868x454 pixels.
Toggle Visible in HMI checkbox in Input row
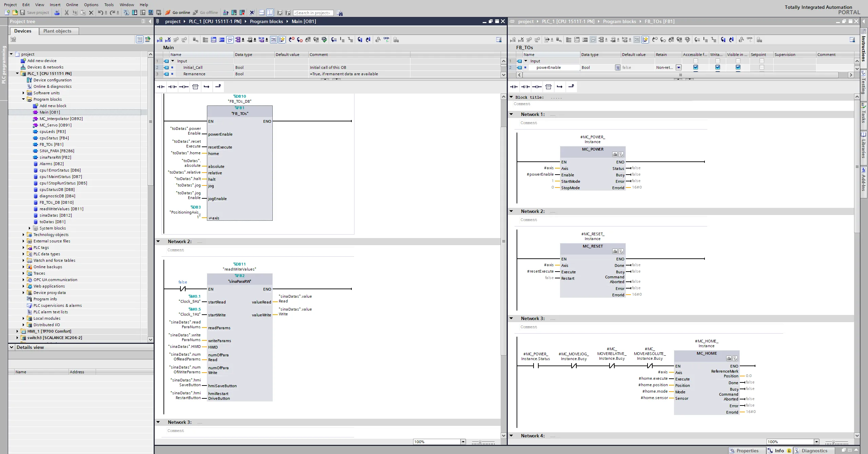[x=738, y=61]
